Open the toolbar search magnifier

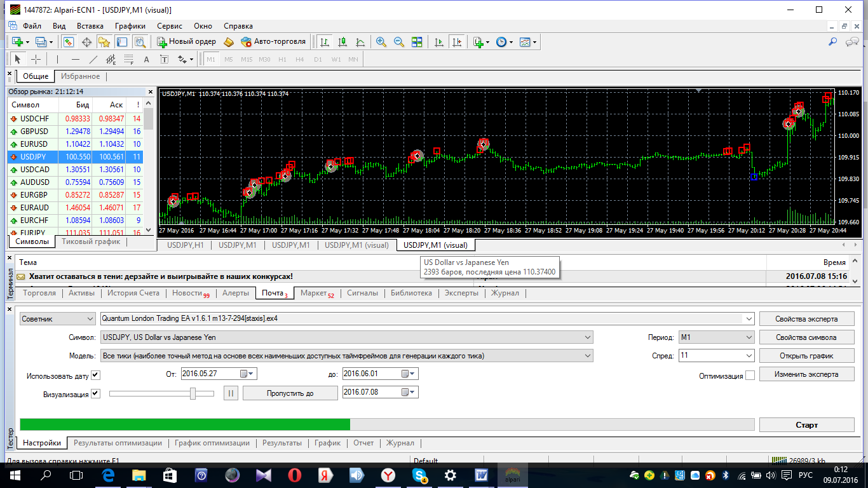(833, 42)
